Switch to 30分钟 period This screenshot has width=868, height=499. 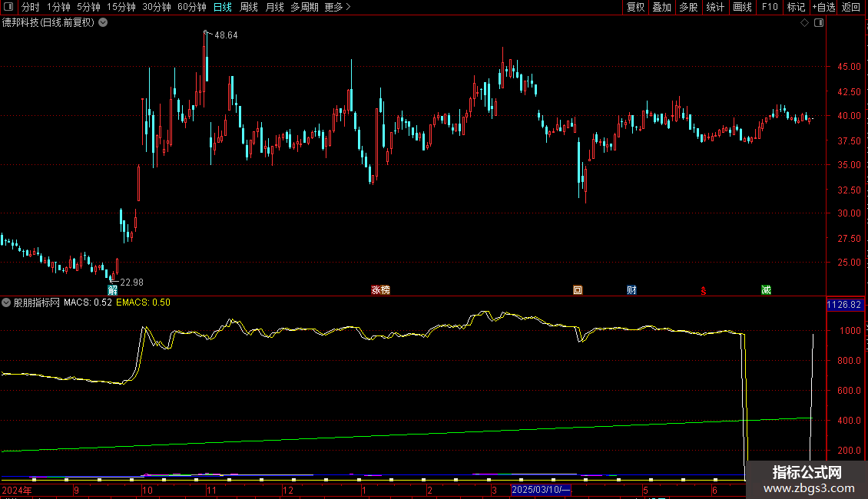coord(156,7)
